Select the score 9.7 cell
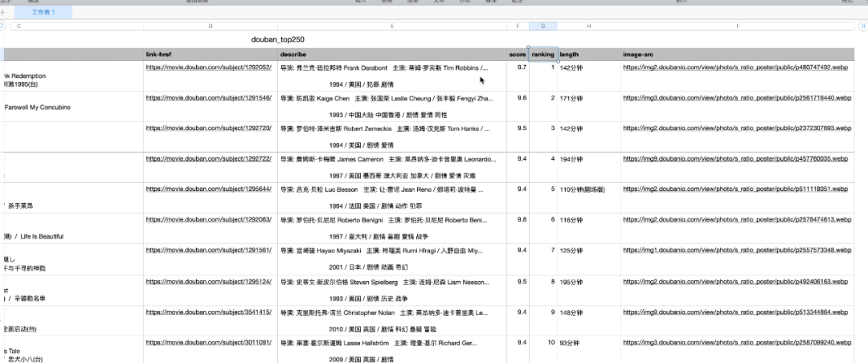 click(x=518, y=75)
